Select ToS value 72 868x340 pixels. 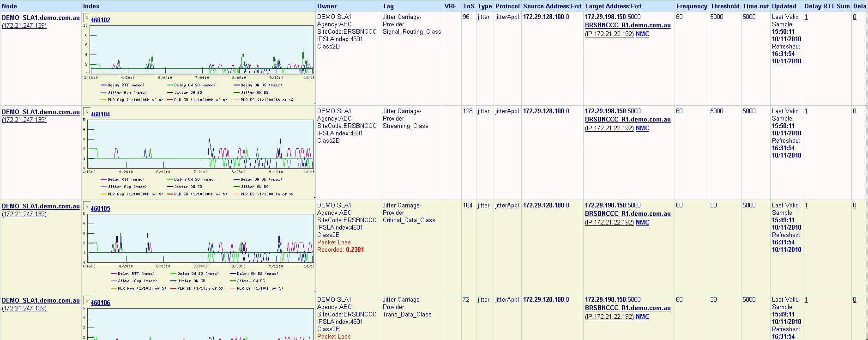click(x=466, y=299)
